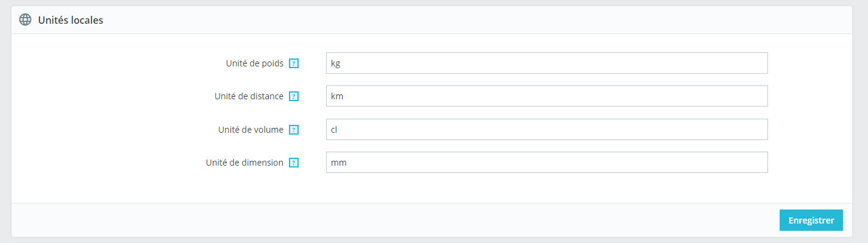Open help tooltip for Unité de distance
The height and width of the screenshot is (243, 868).
pyautogui.click(x=294, y=96)
